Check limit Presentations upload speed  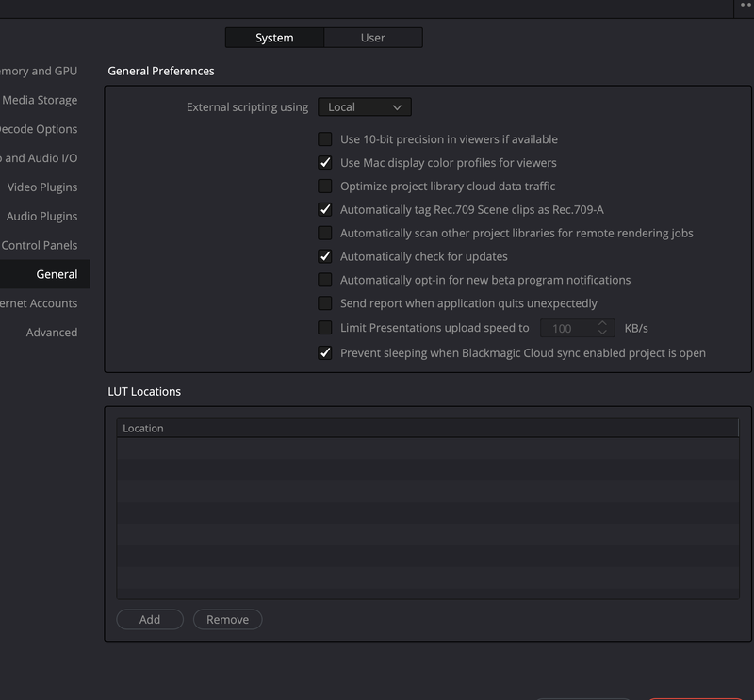pyautogui.click(x=325, y=327)
